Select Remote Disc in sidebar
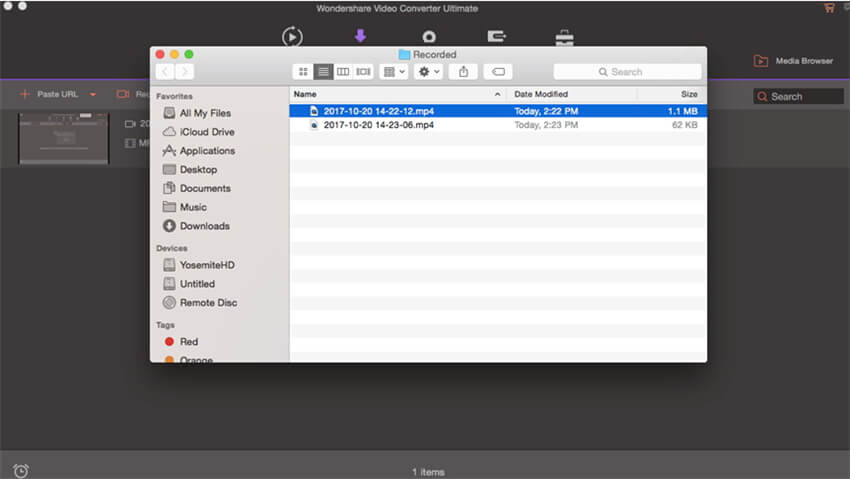Image resolution: width=850 pixels, height=479 pixels. (199, 303)
